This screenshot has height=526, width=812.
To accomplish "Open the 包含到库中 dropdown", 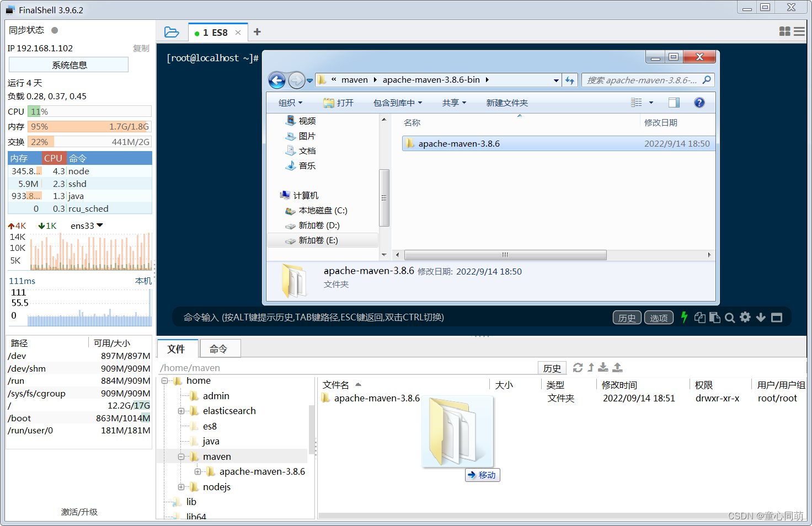I will pyautogui.click(x=398, y=103).
